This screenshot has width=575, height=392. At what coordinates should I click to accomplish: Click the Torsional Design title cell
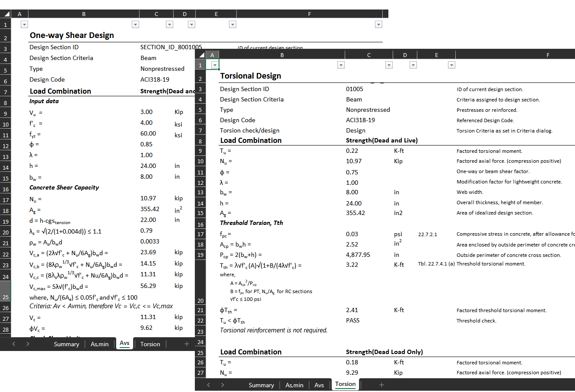point(251,76)
